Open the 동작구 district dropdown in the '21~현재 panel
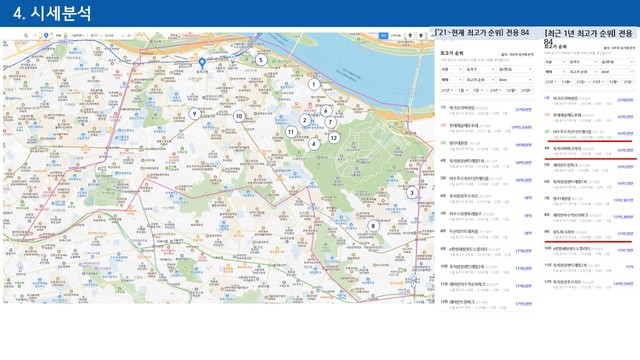The width and height of the screenshot is (640, 360). click(x=480, y=70)
